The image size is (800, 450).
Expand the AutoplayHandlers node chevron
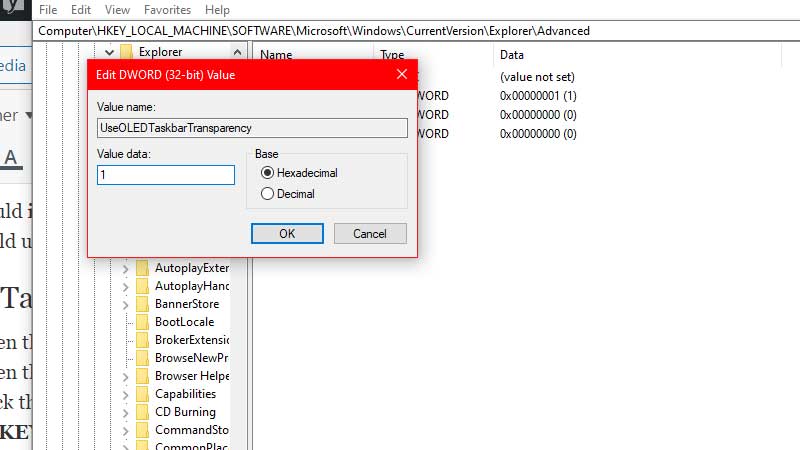[x=126, y=287]
